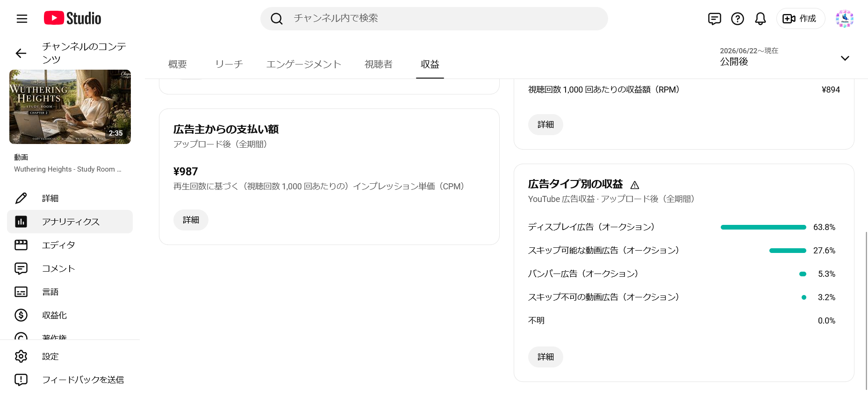Click the ディスプレイ広告 63.8% progress bar
868x396 pixels.
point(763,227)
